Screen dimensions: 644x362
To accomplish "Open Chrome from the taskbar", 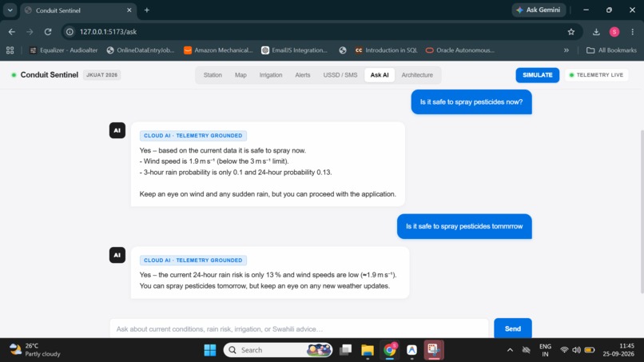I will click(389, 350).
